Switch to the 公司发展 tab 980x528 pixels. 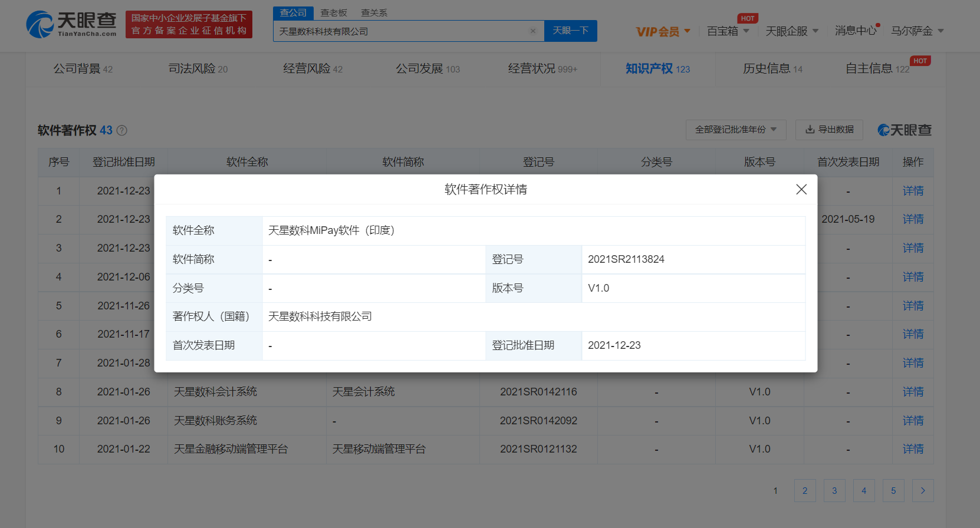click(x=427, y=69)
